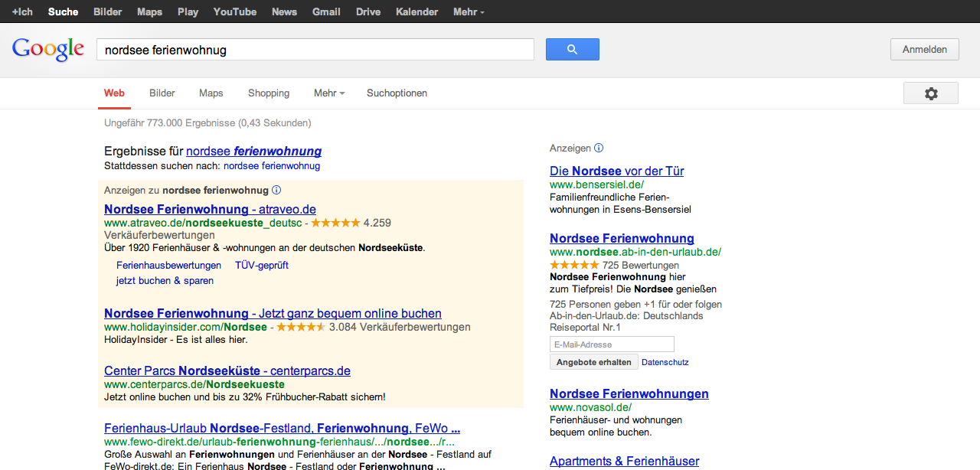This screenshot has width=980, height=470.
Task: Switch to the Bilder results tab
Action: [162, 93]
